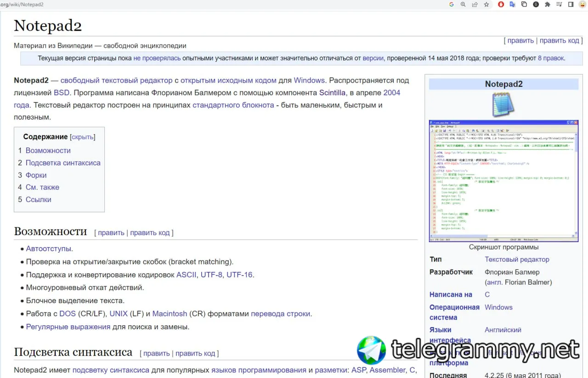Viewport: 588px width, 378px height.
Task: Open the 'DOS' link in the features list
Action: point(68,314)
